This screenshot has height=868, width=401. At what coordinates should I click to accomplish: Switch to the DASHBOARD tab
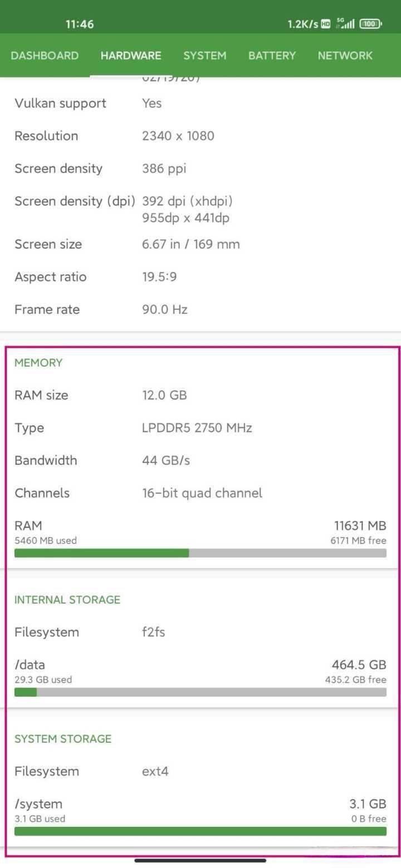point(45,56)
